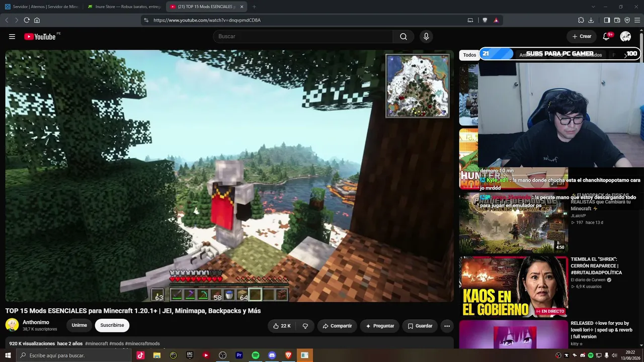The width and height of the screenshot is (644, 362).
Task: Open the browser main menu
Action: point(637,20)
